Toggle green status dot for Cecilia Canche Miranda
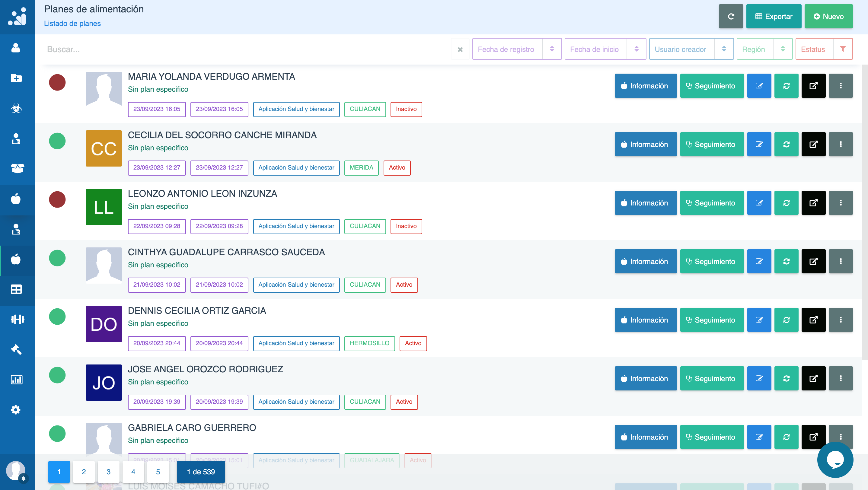 (57, 141)
